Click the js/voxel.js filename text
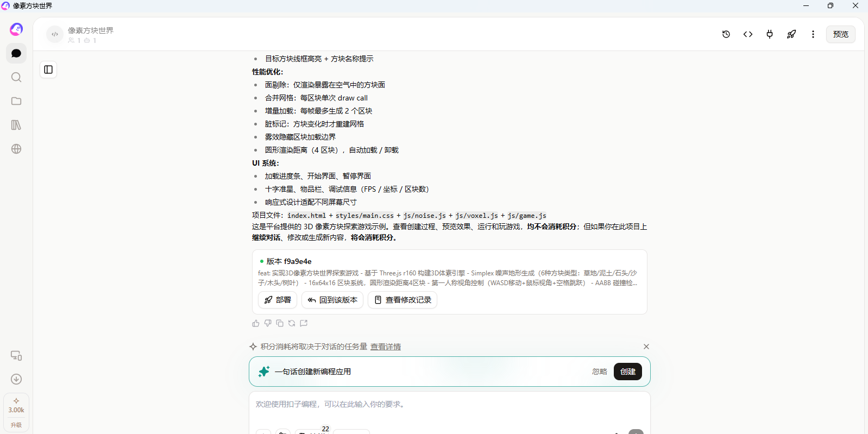The image size is (868, 434). 477,216
